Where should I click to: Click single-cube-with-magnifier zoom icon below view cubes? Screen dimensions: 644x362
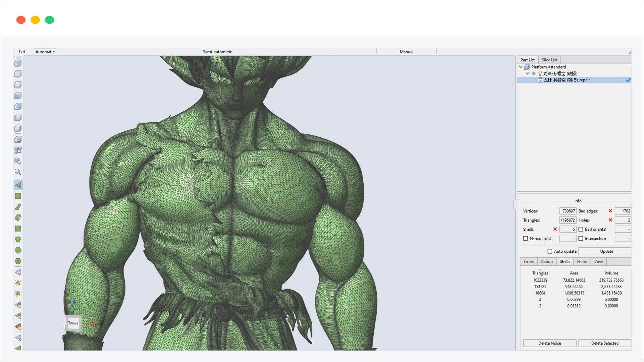[x=18, y=139]
